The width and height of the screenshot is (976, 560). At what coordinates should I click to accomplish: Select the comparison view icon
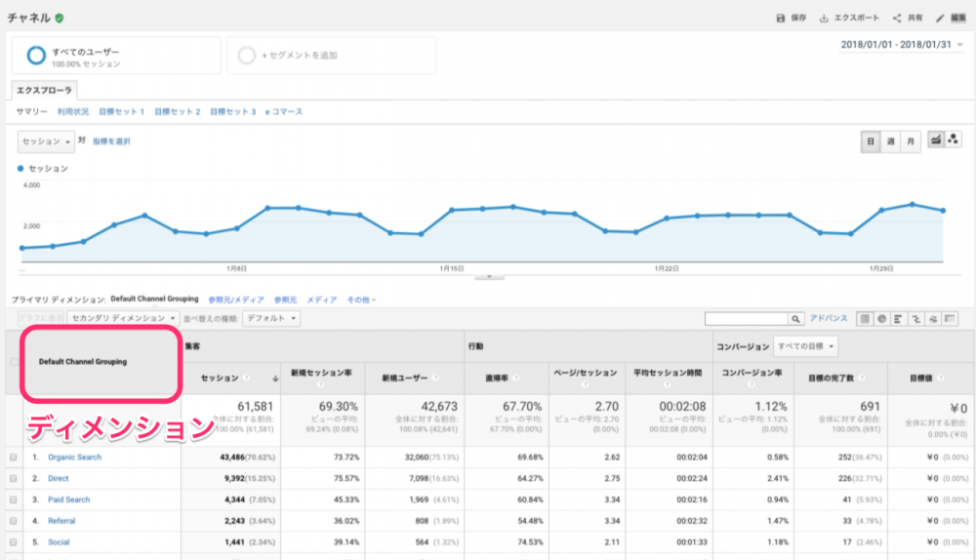pos(915,319)
